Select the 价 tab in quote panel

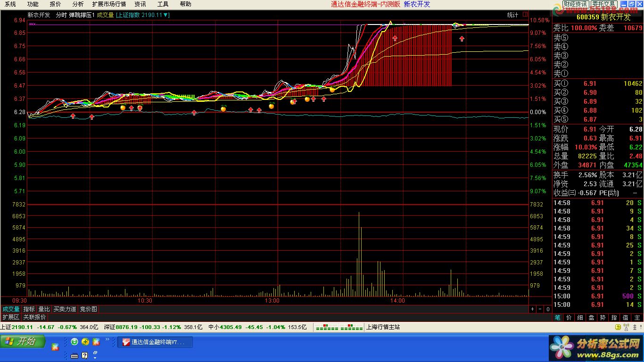[569, 318]
